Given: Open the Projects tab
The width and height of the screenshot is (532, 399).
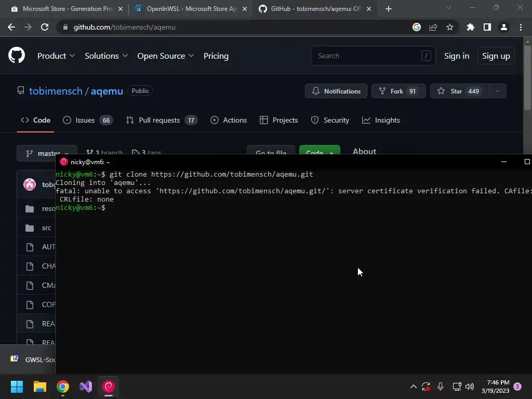Looking at the screenshot, I should (278, 120).
